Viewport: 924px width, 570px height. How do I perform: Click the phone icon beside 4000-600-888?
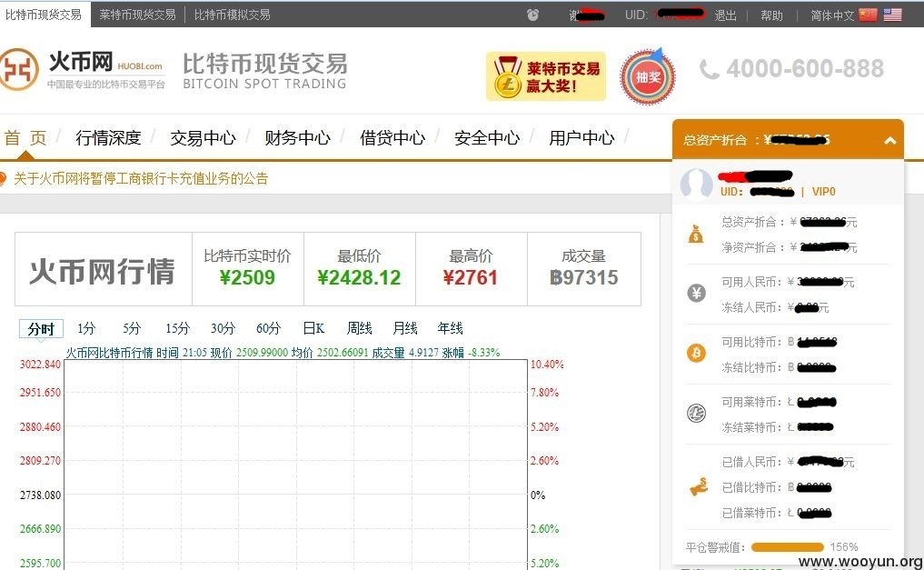[x=709, y=70]
